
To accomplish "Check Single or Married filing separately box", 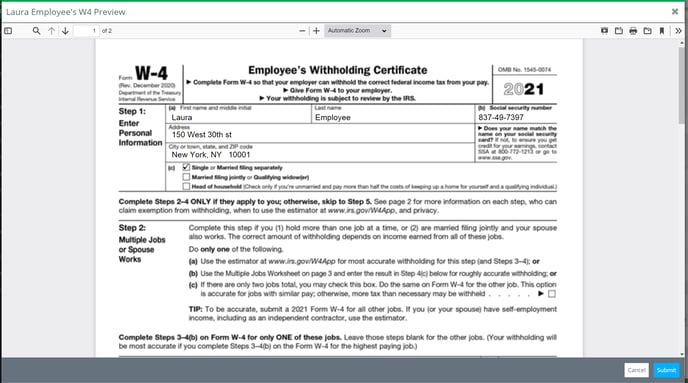I will [x=186, y=167].
